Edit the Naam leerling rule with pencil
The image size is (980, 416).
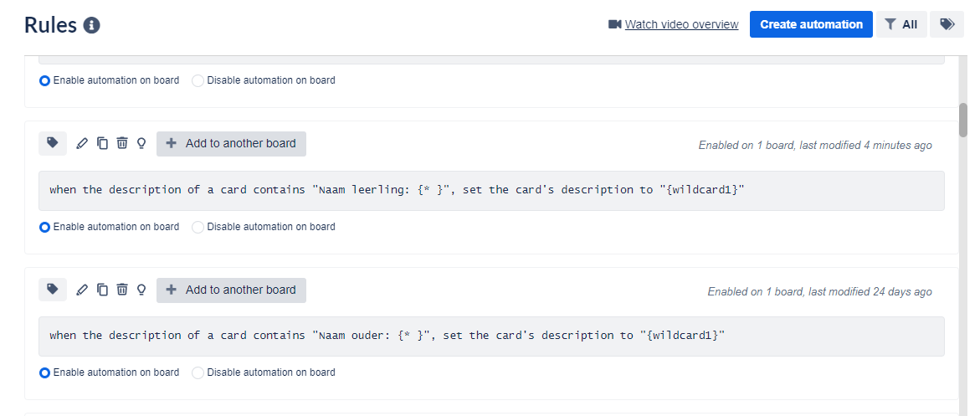pos(82,143)
